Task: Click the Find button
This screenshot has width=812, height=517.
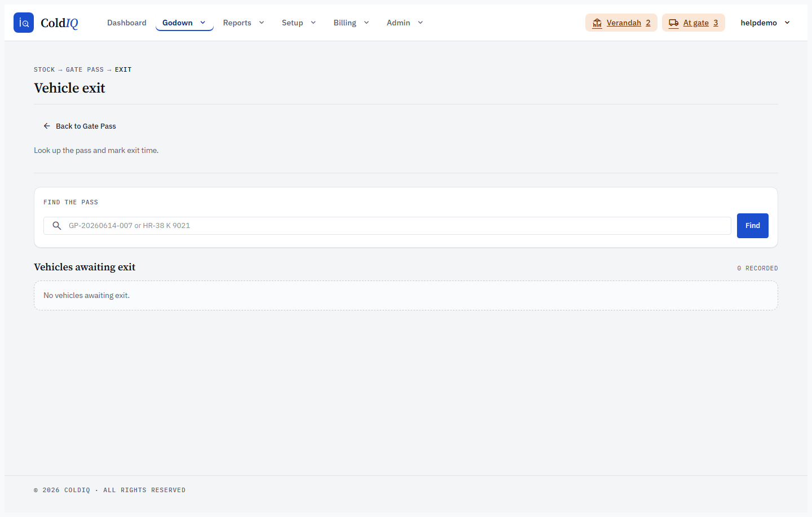Action: (x=753, y=226)
